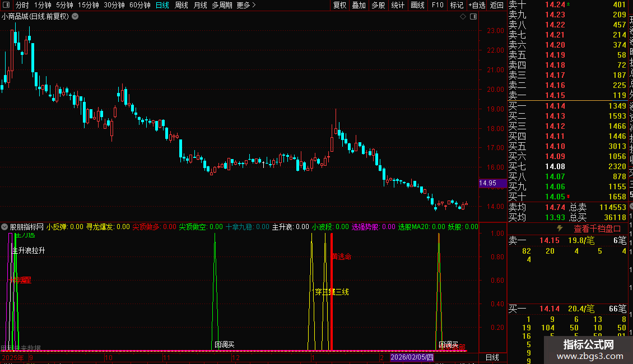Viewport: 633px width, 364px height.
Task: Click the panel layout icon above chart
Action: coord(473,17)
